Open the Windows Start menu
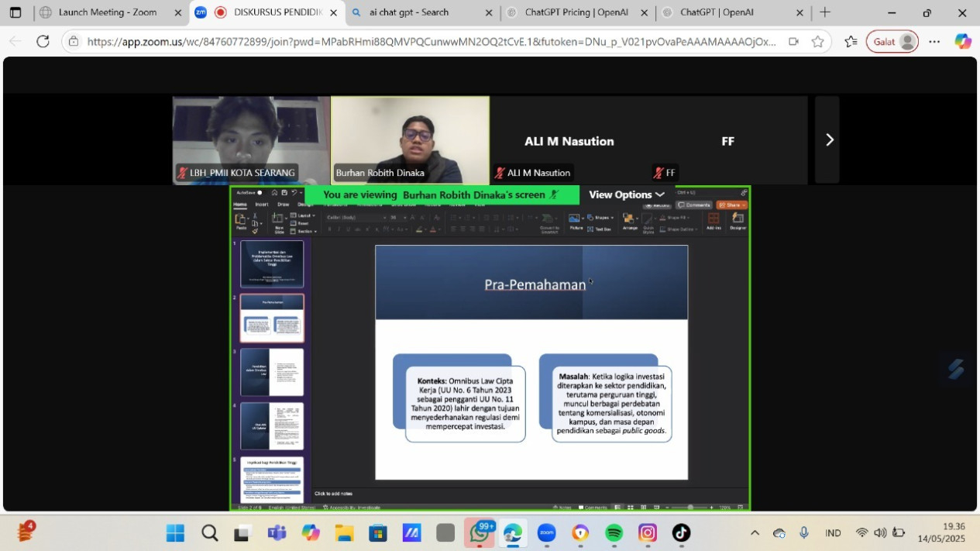980x551 pixels. (176, 533)
